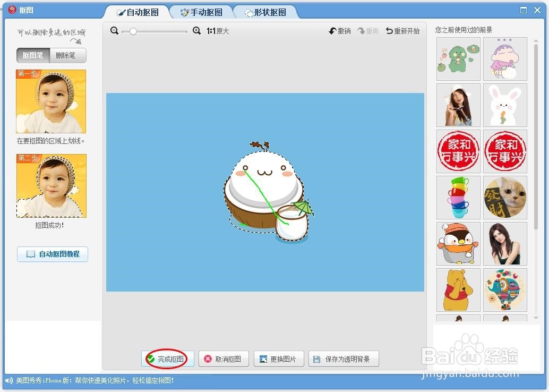
Task: Set view to 1:1 原大
Action: click(x=218, y=31)
